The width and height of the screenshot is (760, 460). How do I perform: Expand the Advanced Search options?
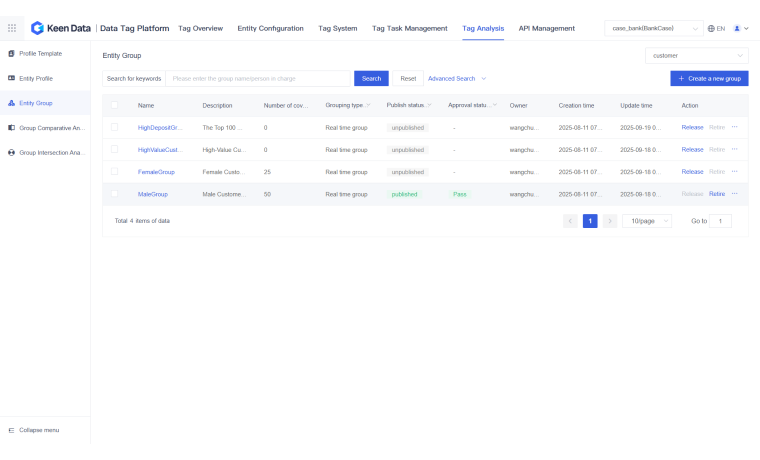(456, 78)
